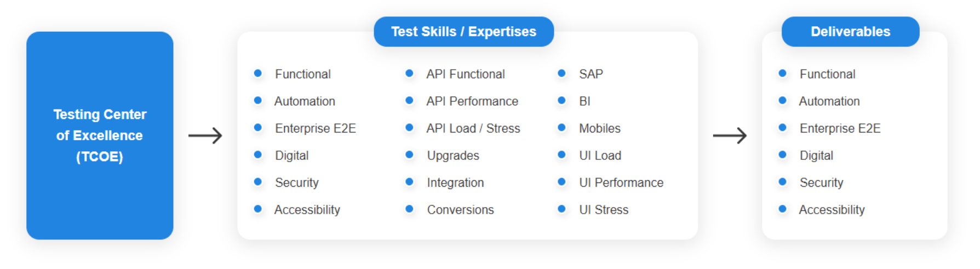Image resolution: width=980 pixels, height=269 pixels.
Task: Select Integration in the Test Skills list
Action: (455, 183)
